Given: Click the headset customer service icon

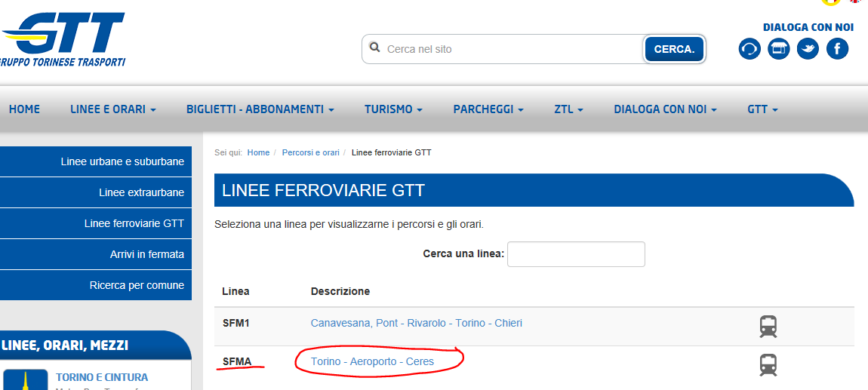Looking at the screenshot, I should click(749, 49).
